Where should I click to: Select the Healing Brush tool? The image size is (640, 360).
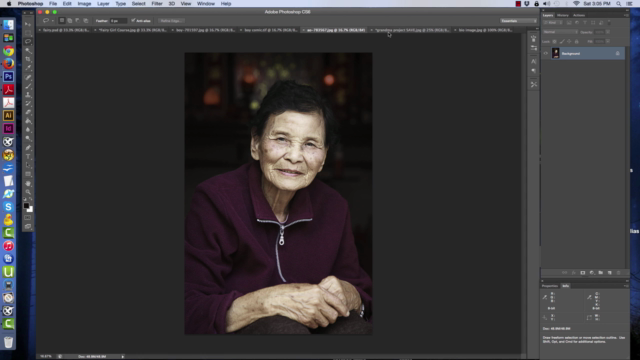pos(28,77)
